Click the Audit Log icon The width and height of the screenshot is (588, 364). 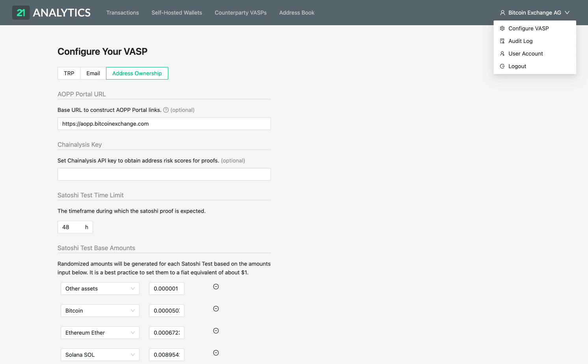pos(502,41)
